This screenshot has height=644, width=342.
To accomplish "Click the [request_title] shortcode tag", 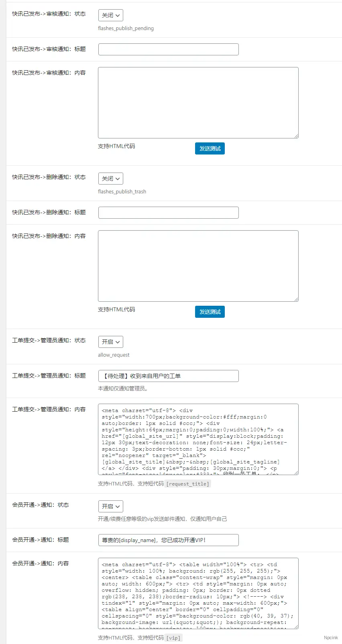I will pyautogui.click(x=188, y=484).
